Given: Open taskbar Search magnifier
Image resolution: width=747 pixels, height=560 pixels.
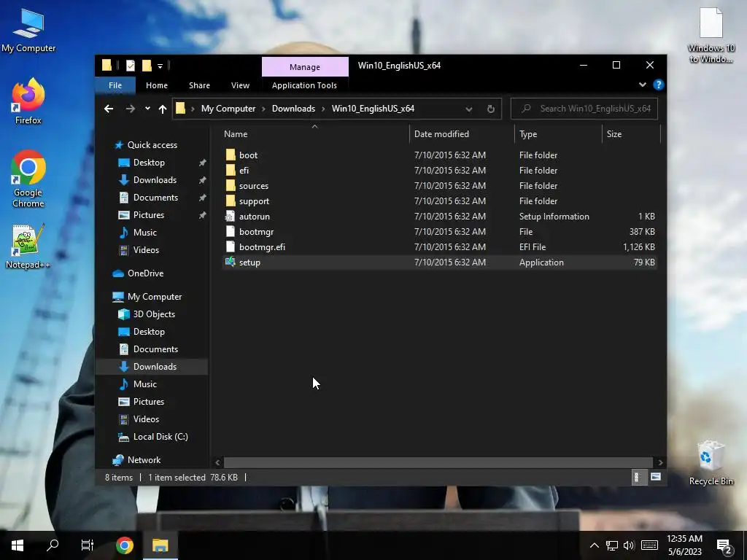Looking at the screenshot, I should (x=53, y=545).
